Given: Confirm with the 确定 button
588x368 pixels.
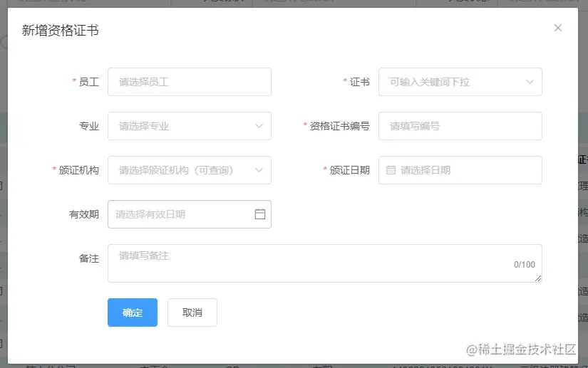Looking at the screenshot, I should point(133,312).
